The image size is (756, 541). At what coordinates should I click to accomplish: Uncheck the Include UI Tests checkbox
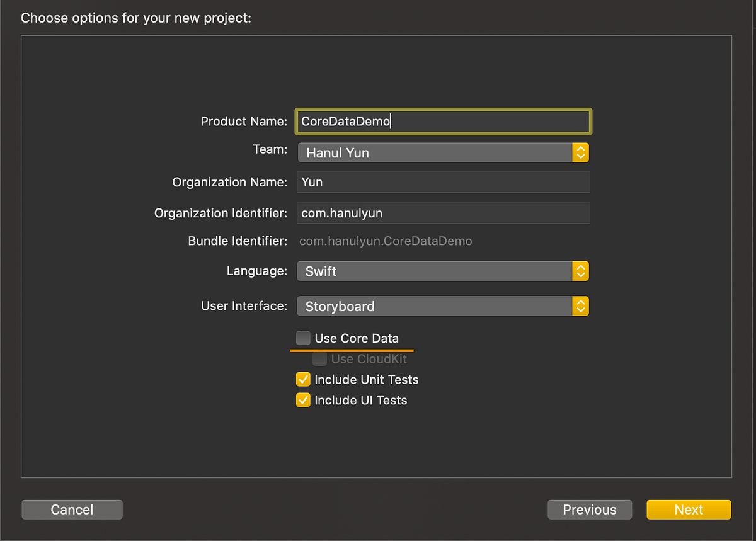click(303, 401)
